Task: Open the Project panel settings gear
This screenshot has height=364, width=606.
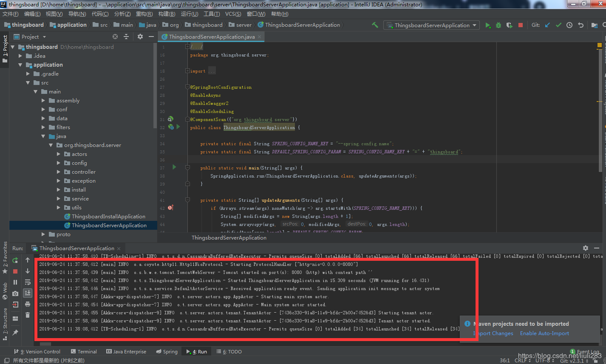Action: pos(140,37)
